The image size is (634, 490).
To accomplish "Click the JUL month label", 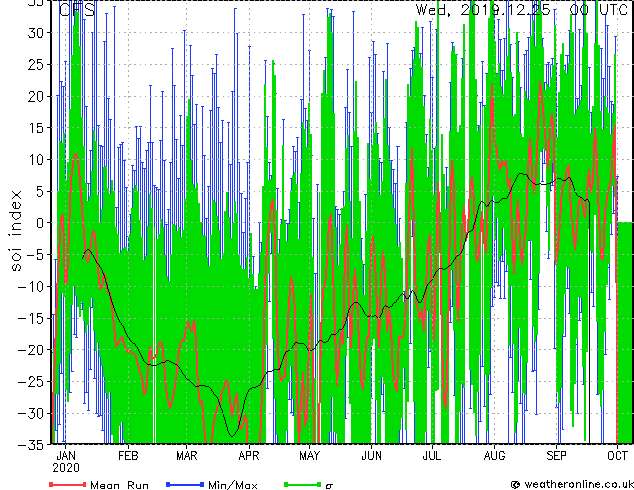I will pyautogui.click(x=432, y=456).
